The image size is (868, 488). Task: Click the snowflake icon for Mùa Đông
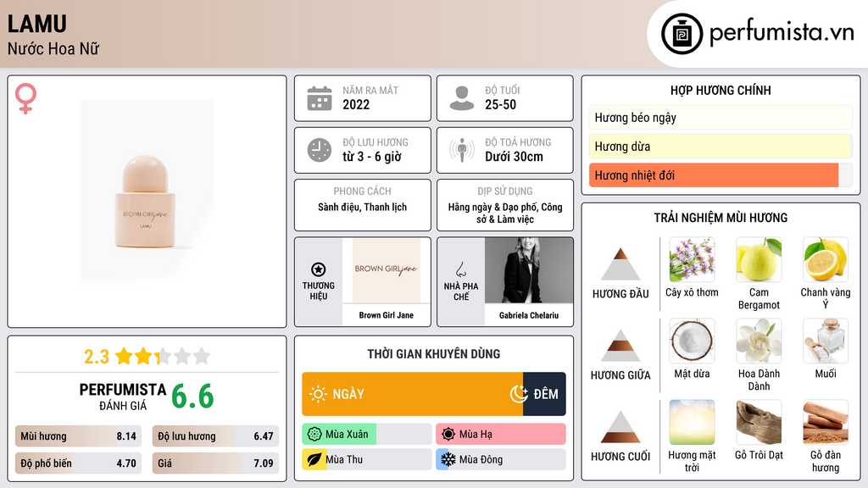pyautogui.click(x=448, y=459)
